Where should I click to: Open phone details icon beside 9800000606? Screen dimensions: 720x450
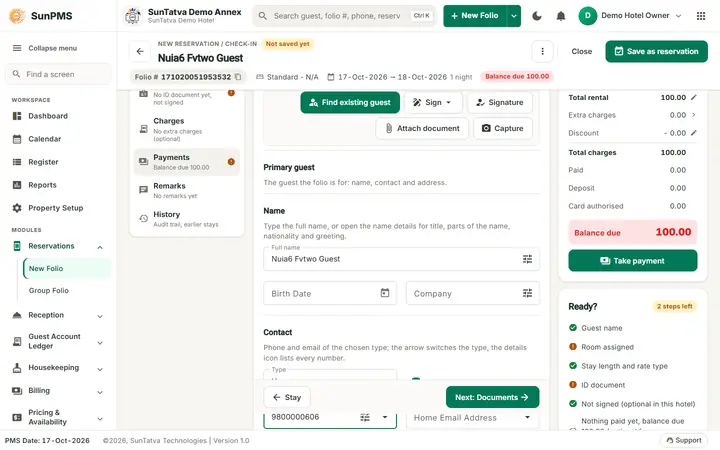tap(365, 417)
